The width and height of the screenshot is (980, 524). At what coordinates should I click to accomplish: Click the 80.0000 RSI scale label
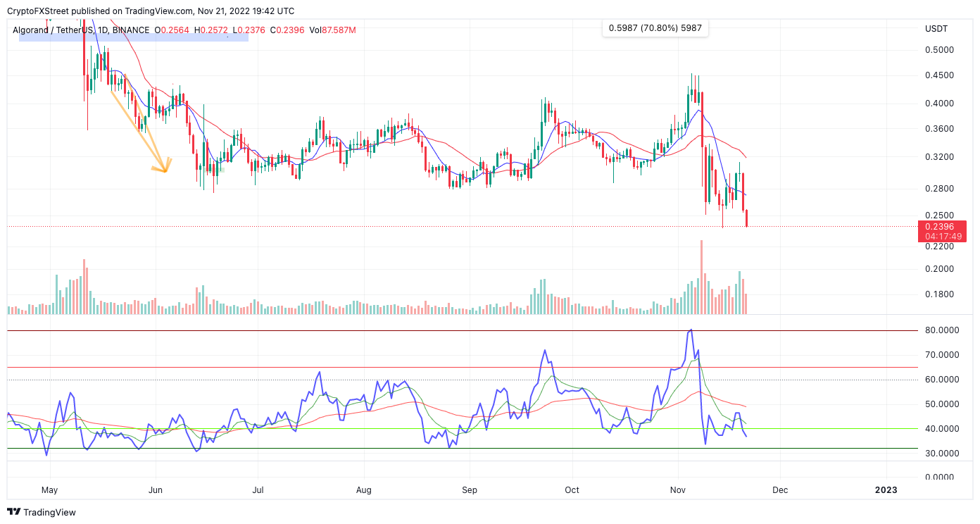click(943, 330)
